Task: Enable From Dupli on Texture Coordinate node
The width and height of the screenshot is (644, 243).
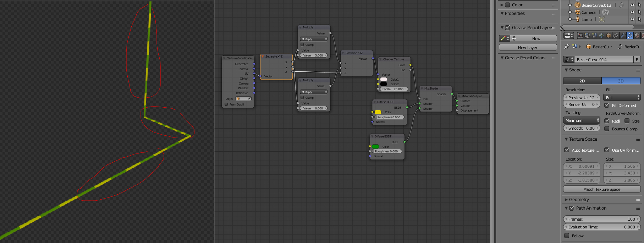Action: point(226,104)
